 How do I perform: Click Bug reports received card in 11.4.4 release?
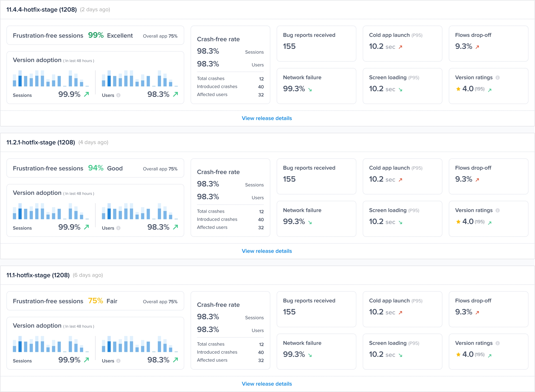[x=316, y=43]
